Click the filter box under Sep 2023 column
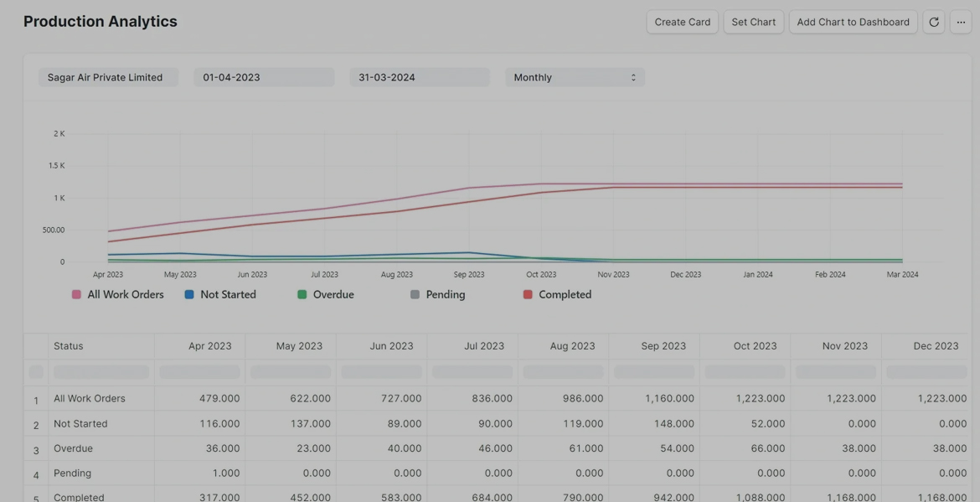Screen dimensions: 980x502 (654, 371)
